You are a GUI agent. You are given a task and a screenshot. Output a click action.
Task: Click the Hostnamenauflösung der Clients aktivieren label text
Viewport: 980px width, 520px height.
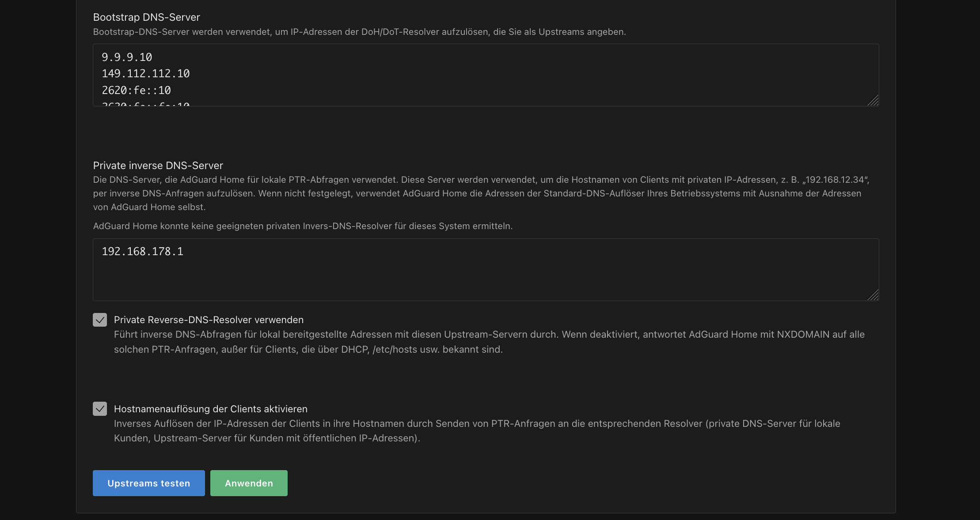[x=210, y=409]
